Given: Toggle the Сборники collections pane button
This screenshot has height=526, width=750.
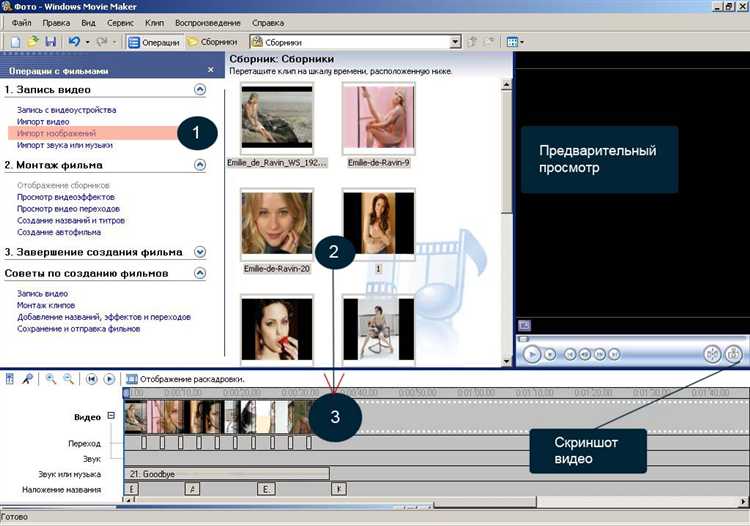Looking at the screenshot, I should pyautogui.click(x=212, y=42).
